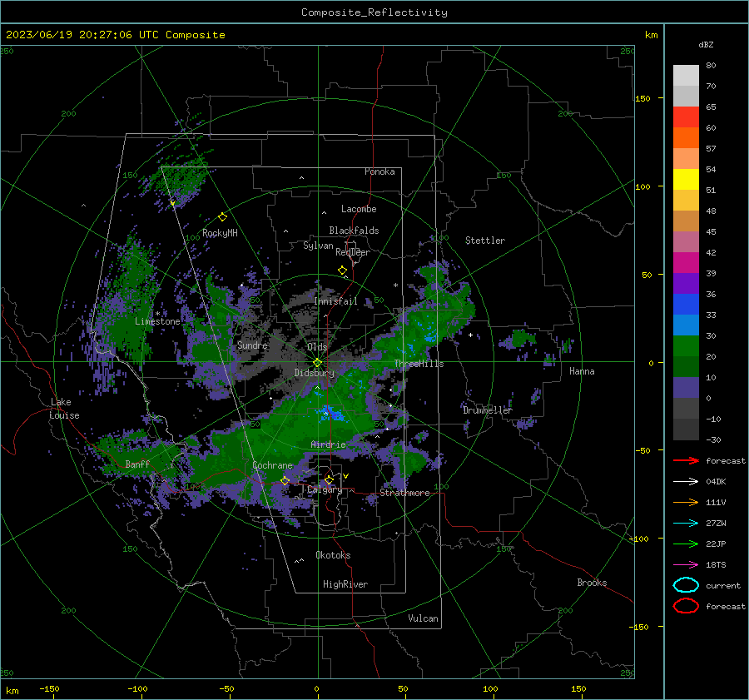749x700 pixels.
Task: Click the 'current' legend label
Action: click(723, 586)
